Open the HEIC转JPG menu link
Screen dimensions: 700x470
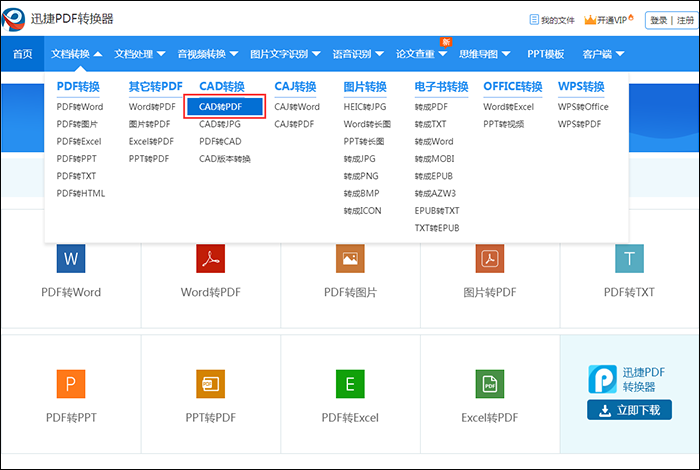(365, 107)
